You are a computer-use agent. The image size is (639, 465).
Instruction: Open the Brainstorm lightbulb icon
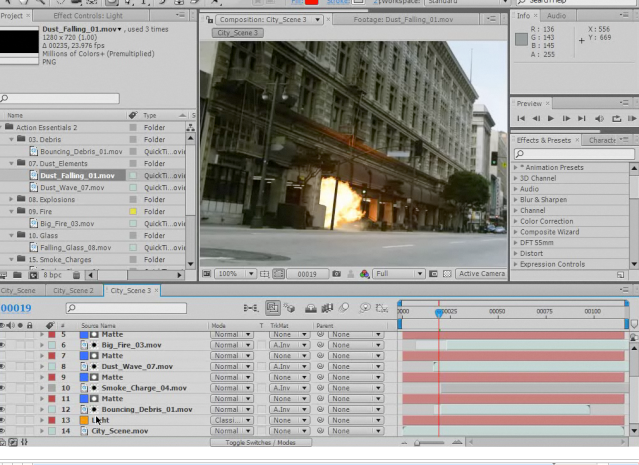tap(364, 308)
